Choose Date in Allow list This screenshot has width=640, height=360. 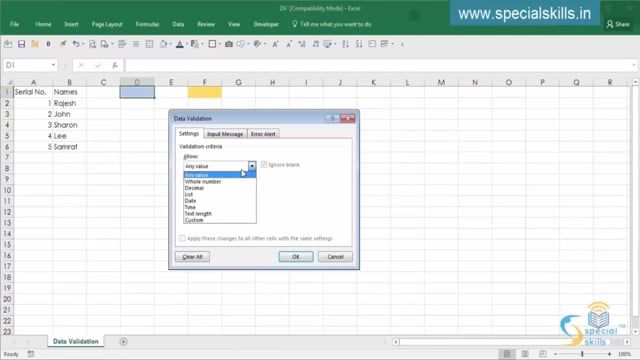(220, 201)
